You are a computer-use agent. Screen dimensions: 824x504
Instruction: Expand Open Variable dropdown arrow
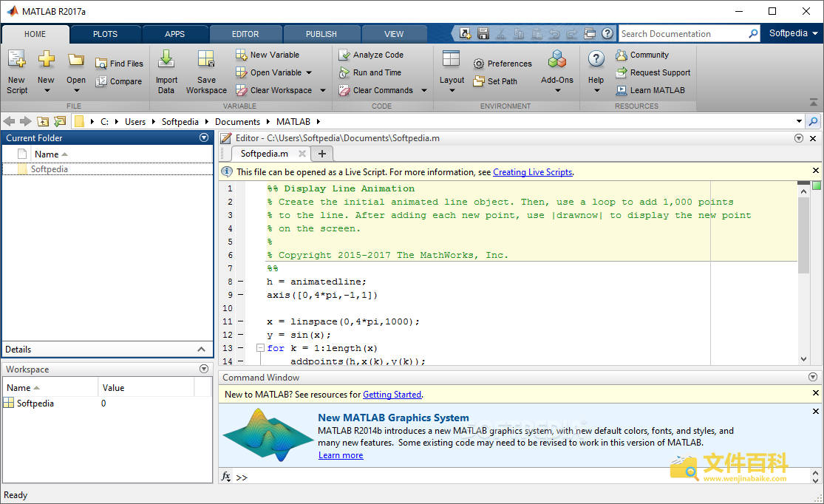pos(309,72)
